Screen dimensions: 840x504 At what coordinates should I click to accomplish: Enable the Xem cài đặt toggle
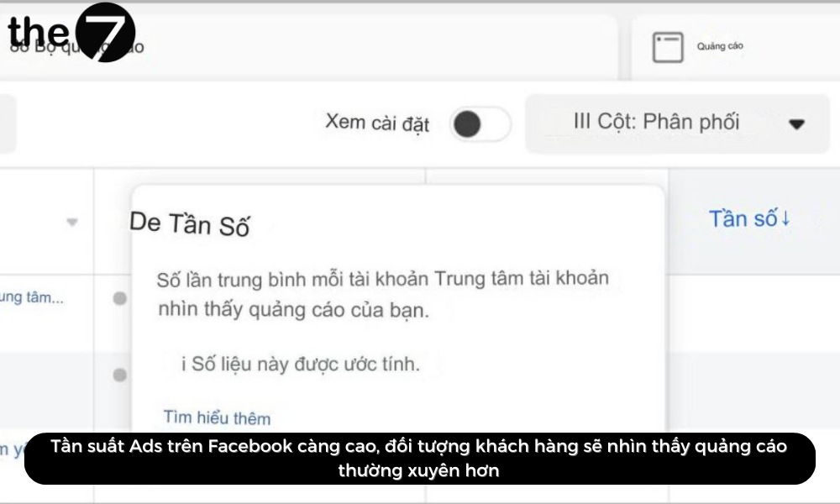480,123
